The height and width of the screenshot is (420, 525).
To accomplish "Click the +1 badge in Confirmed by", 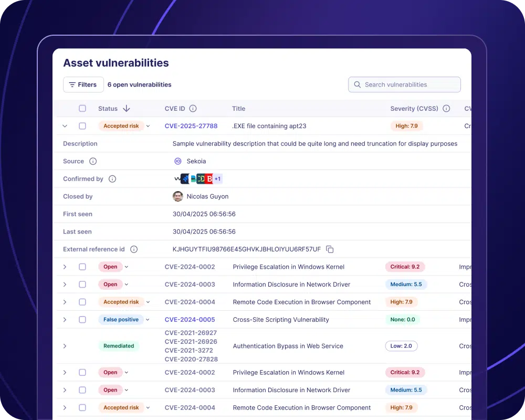I will click(x=217, y=179).
